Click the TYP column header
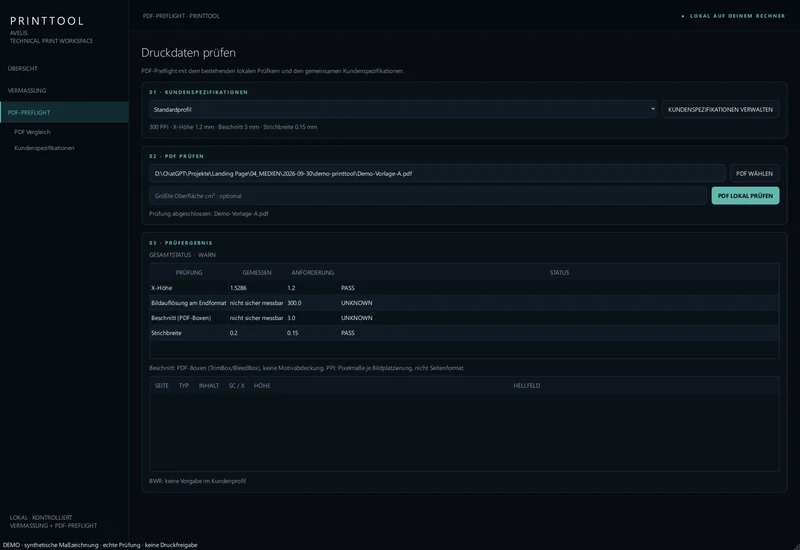Screen dimensions: 800x550 tap(184, 386)
